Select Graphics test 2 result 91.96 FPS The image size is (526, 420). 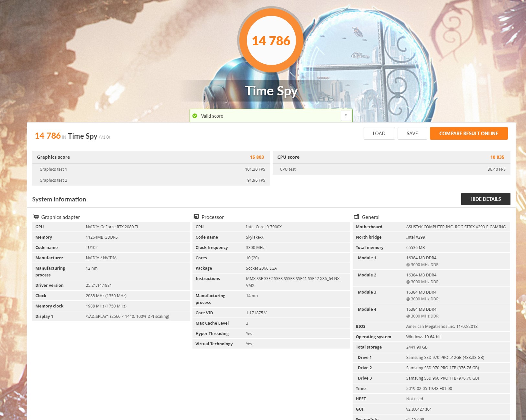(256, 180)
